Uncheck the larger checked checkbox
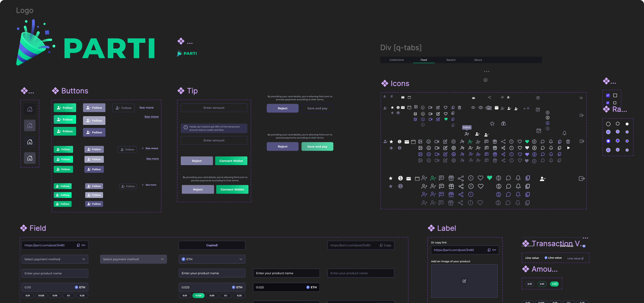Viewport: 644px width, 303px height. [x=608, y=95]
